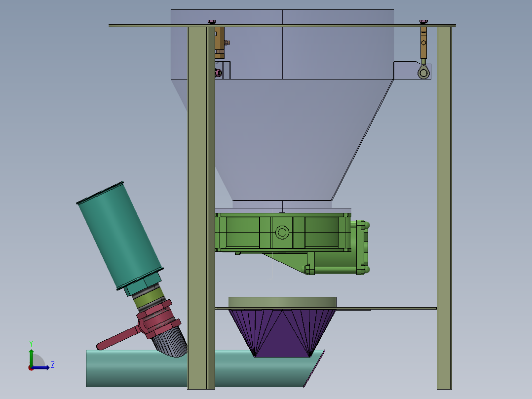532x399 pixels.
Task: Select the gray hopper cone section
Action: tap(282, 139)
